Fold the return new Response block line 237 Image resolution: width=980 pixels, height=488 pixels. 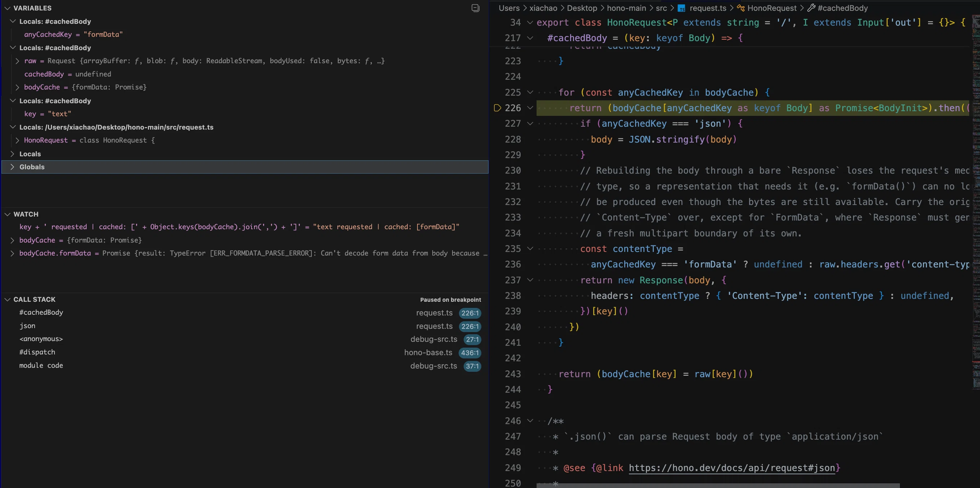[x=530, y=280]
